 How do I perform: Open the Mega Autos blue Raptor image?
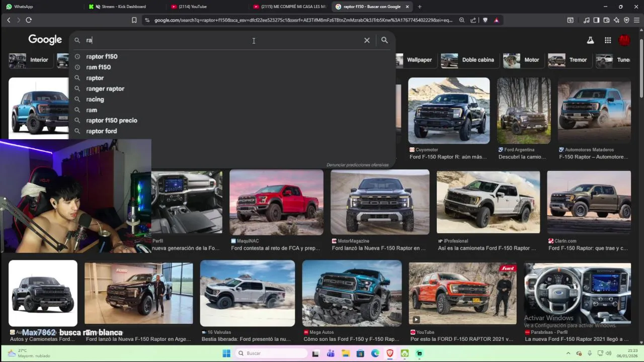pyautogui.click(x=352, y=293)
